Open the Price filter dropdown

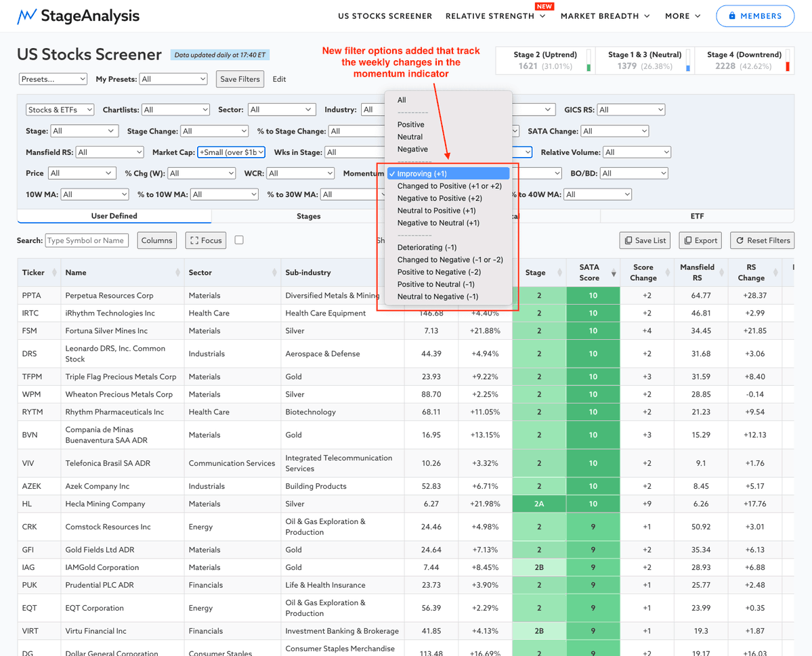(x=82, y=173)
